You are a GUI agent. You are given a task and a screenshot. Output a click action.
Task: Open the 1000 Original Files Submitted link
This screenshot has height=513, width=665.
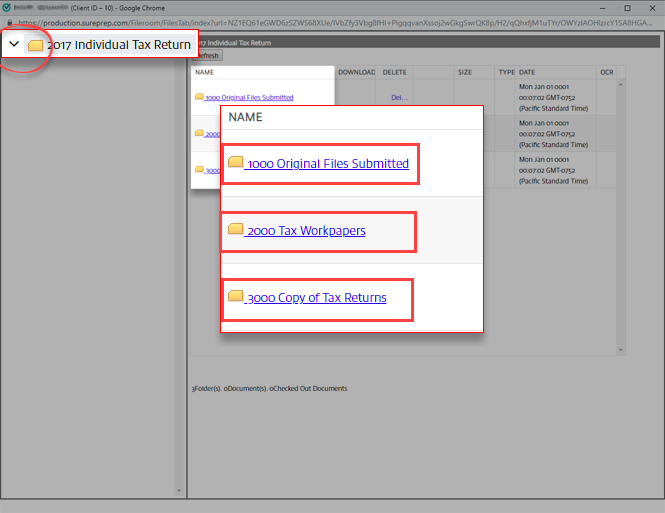[327, 163]
